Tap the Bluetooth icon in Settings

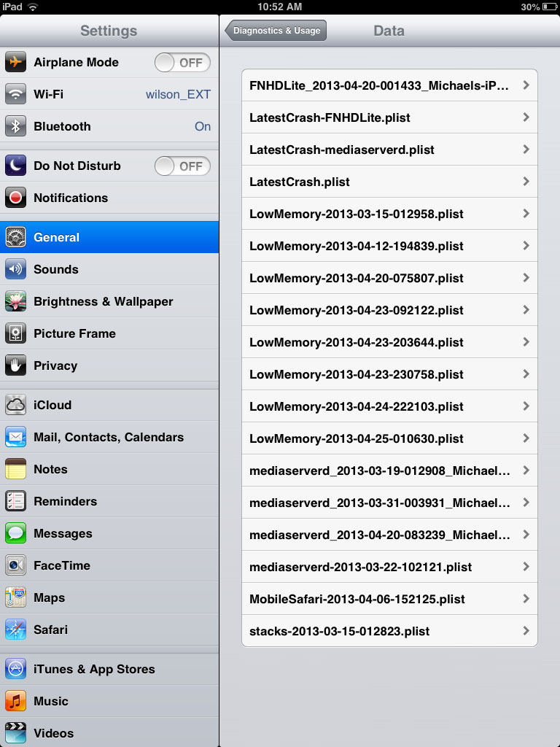[15, 126]
